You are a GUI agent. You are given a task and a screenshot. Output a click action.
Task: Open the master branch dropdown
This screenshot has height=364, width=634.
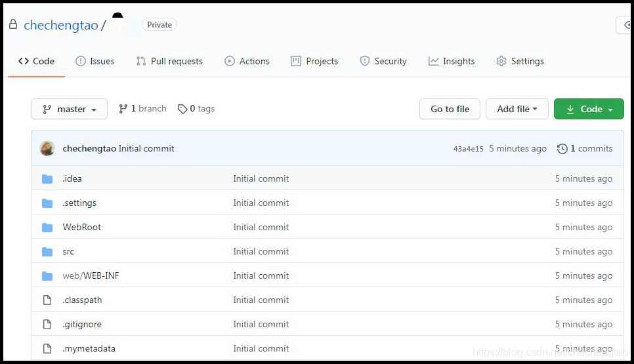pyautogui.click(x=69, y=109)
